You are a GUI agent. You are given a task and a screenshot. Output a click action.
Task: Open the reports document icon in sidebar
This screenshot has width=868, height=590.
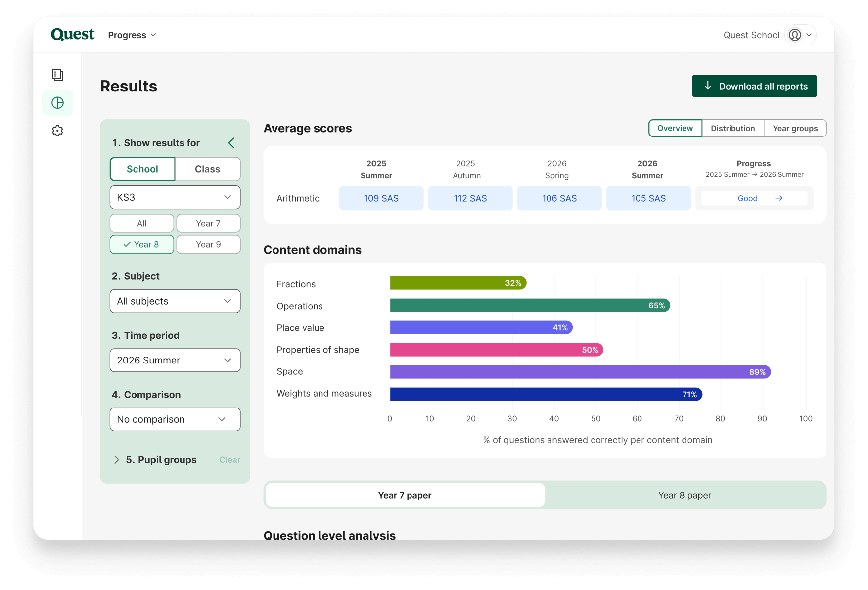(57, 75)
